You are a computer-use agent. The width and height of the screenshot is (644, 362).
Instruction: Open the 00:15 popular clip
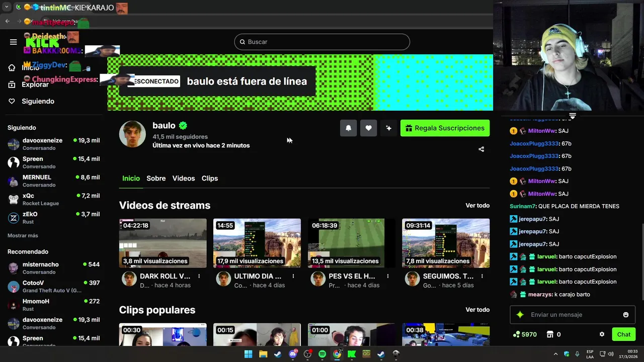(257, 334)
